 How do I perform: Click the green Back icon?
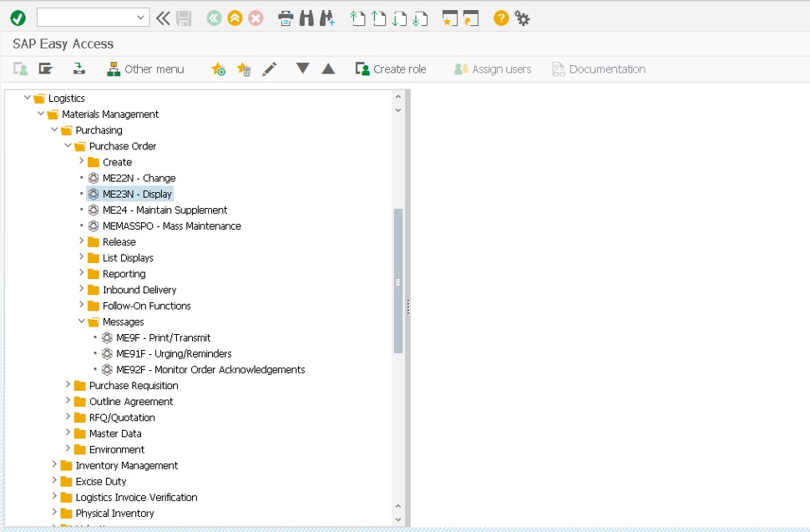(x=214, y=18)
